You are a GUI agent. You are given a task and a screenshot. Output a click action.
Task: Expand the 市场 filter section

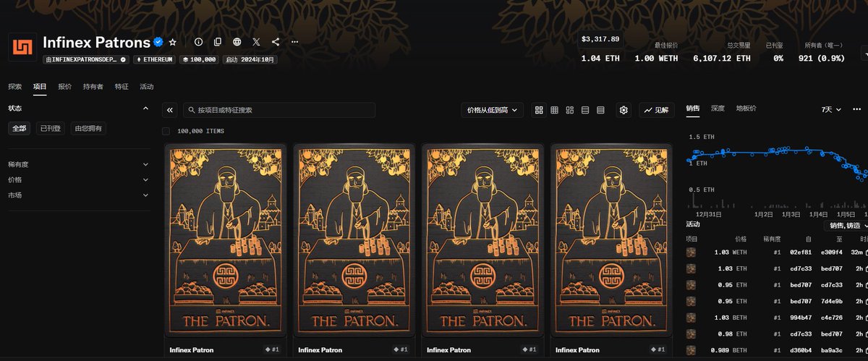(78, 195)
